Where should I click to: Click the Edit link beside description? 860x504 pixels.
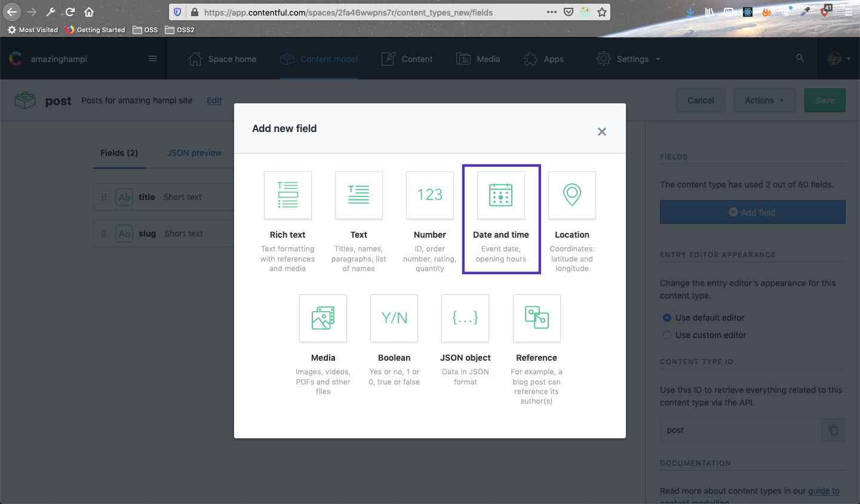point(214,100)
